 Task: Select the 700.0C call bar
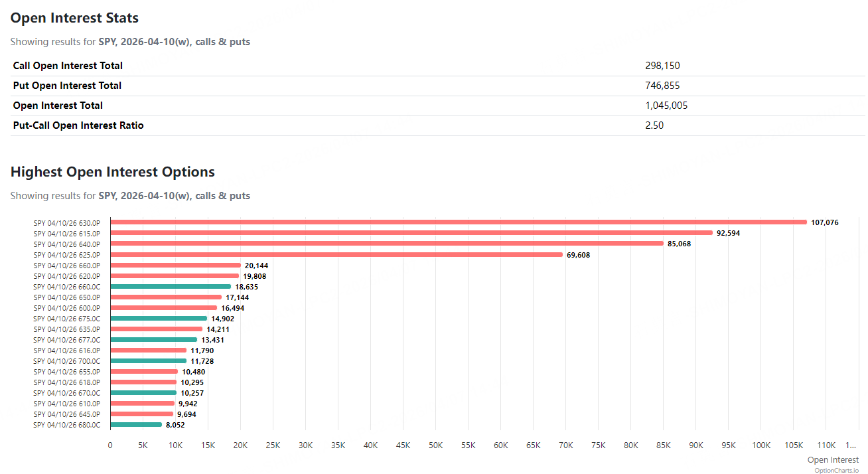tap(149, 361)
